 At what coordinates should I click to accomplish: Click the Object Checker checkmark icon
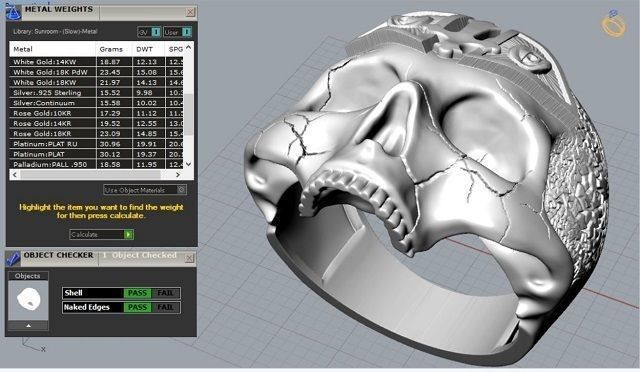[13, 258]
